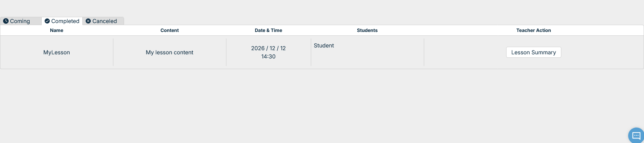Viewport: 644px width, 143px height.
Task: Click the Students column header
Action: click(x=367, y=30)
